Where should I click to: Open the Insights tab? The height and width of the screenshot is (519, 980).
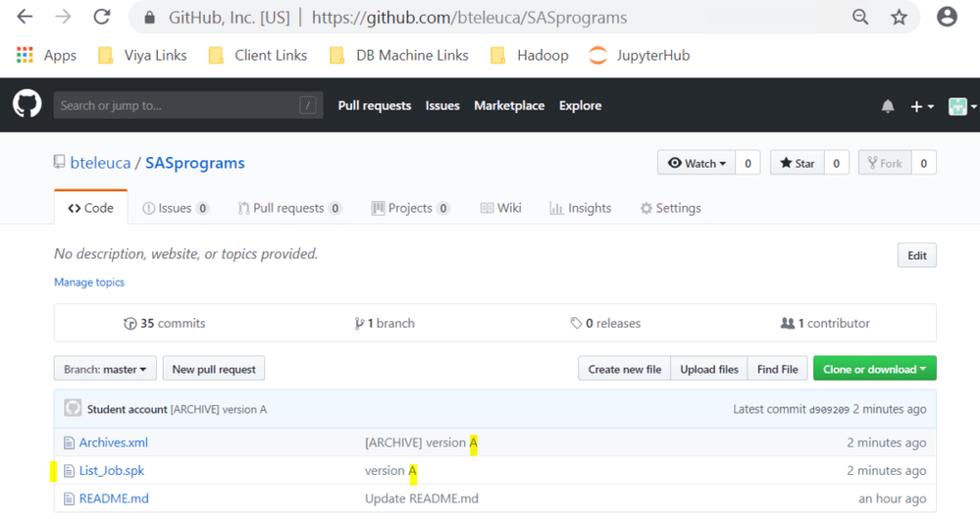tap(580, 208)
